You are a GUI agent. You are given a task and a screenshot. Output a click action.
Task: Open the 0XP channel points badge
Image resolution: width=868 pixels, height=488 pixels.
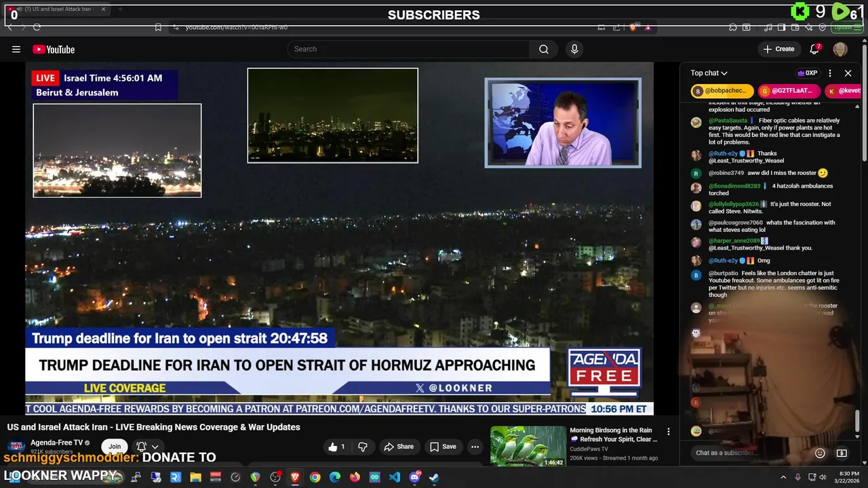808,73
